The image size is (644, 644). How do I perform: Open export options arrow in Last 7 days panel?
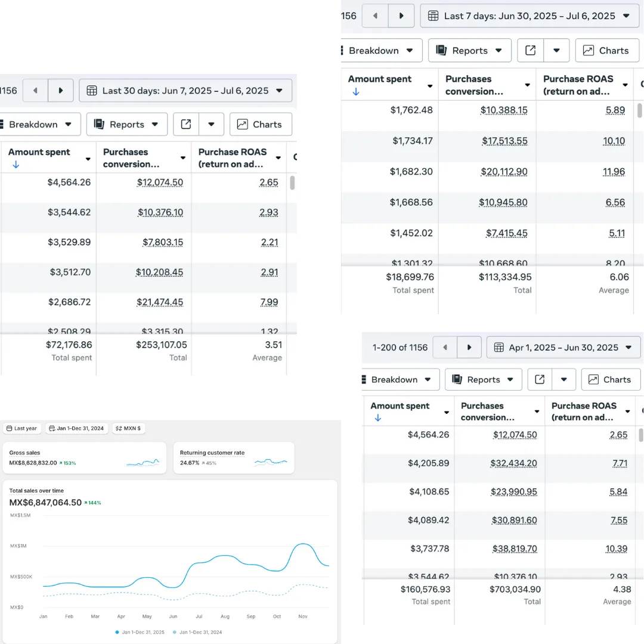pyautogui.click(x=556, y=51)
